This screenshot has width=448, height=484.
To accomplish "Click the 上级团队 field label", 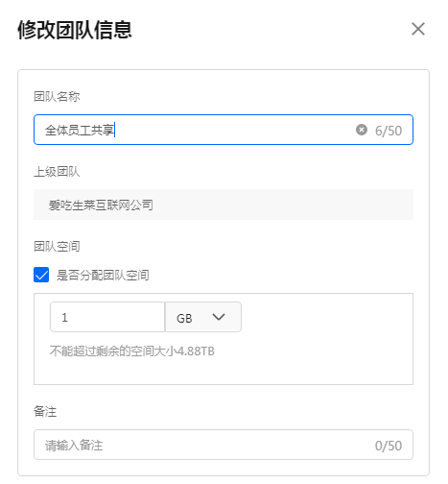I will pyautogui.click(x=57, y=172).
